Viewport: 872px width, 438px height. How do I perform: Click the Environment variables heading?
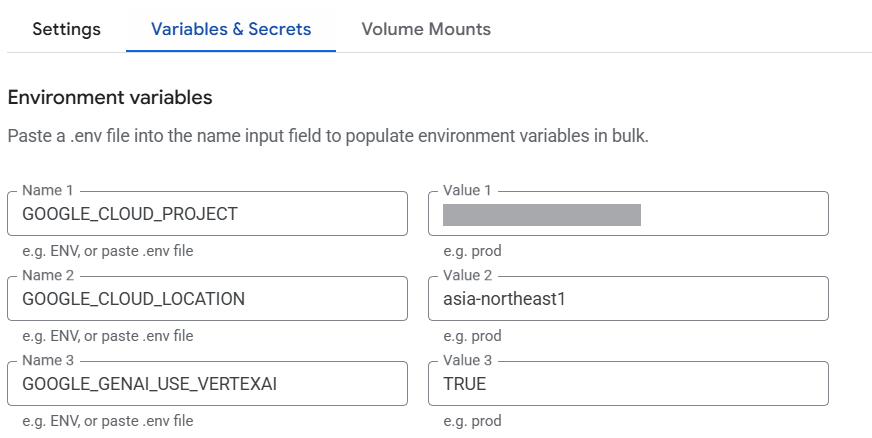(110, 98)
